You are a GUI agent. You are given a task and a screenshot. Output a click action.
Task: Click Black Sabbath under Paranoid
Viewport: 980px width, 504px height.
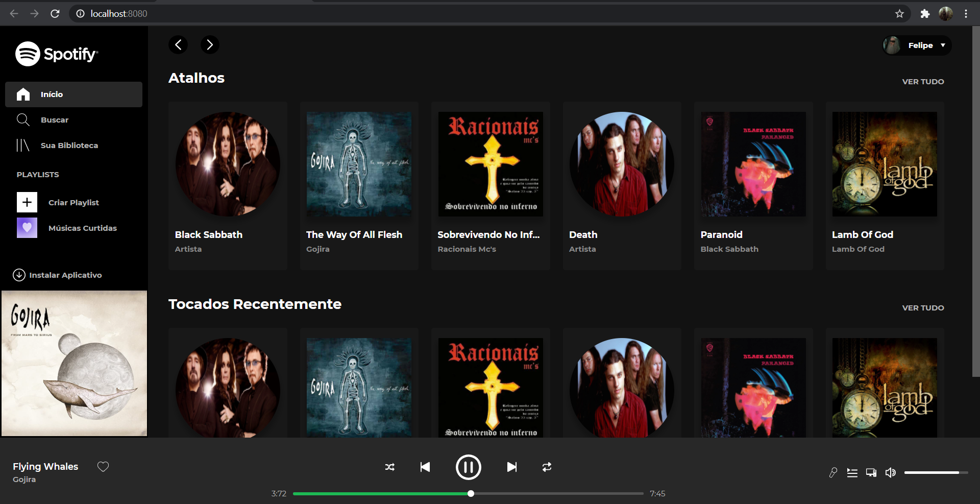tap(729, 249)
